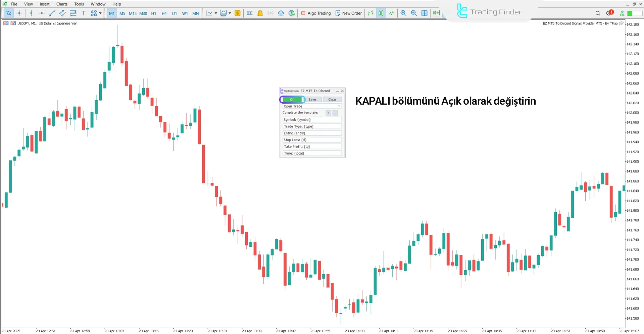Expand the chart type dropdown arrow

(216, 13)
